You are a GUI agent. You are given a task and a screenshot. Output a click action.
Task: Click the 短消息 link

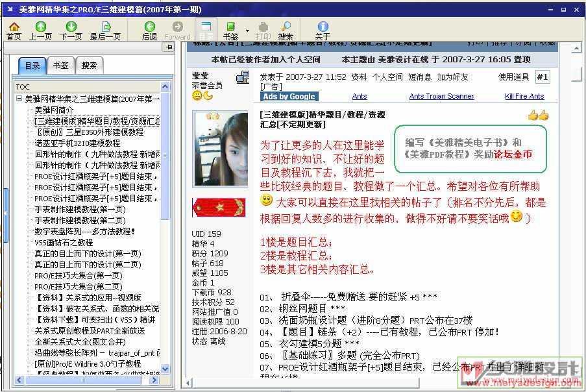[420, 77]
